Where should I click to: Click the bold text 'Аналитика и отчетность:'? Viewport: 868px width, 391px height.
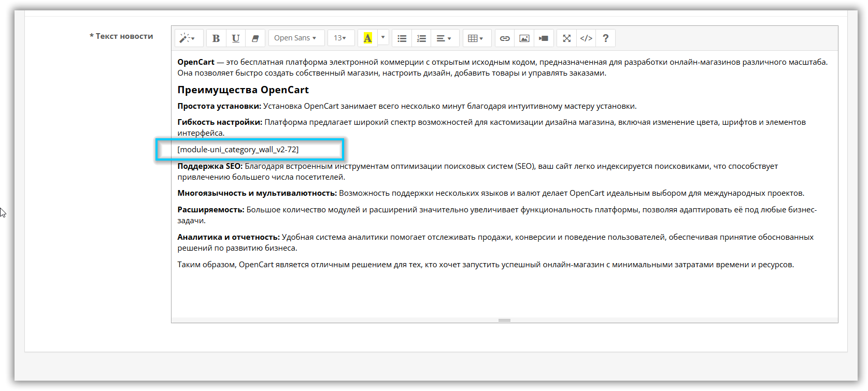click(x=229, y=237)
